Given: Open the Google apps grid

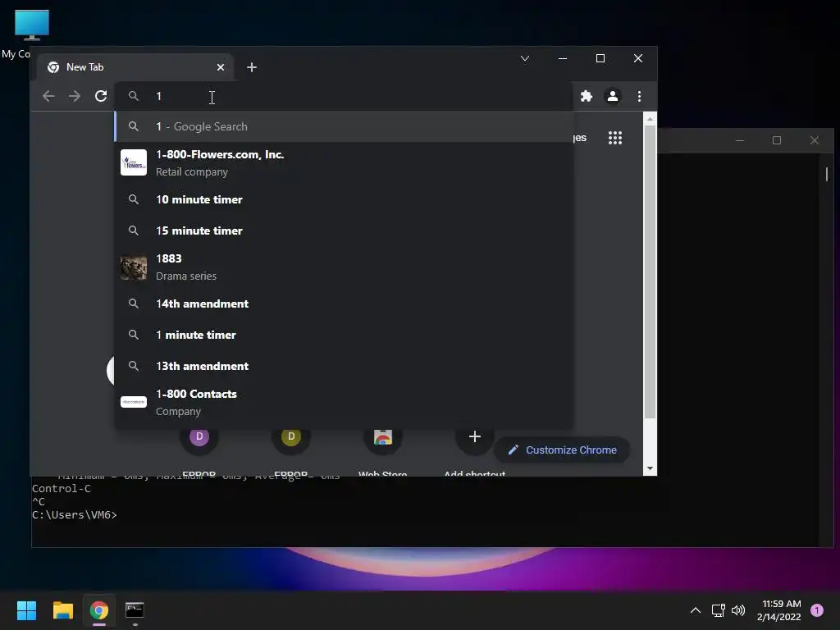Looking at the screenshot, I should pos(615,138).
